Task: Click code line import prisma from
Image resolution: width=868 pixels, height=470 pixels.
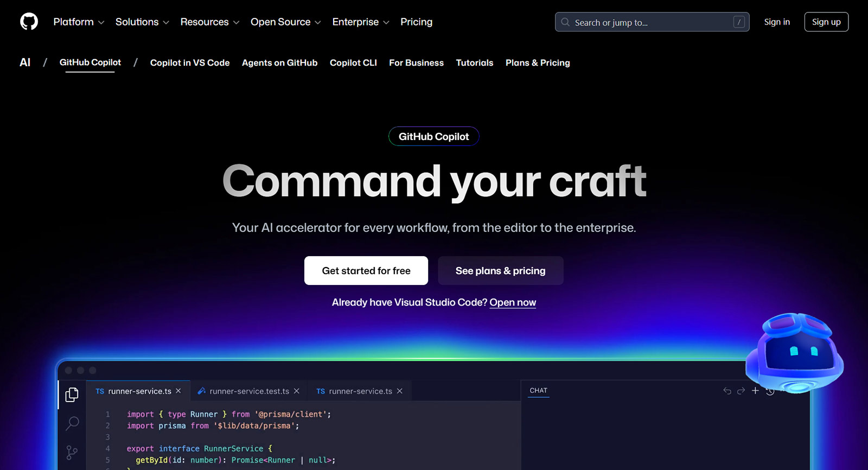Action: (x=213, y=425)
